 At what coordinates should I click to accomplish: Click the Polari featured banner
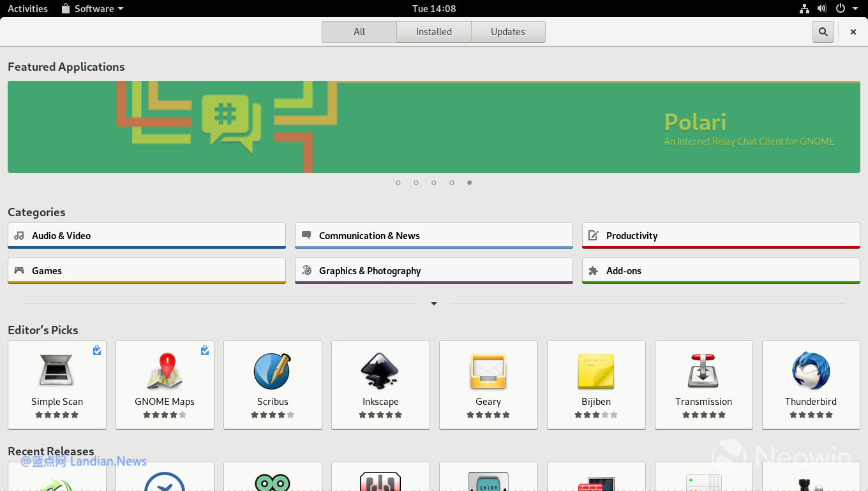[434, 127]
